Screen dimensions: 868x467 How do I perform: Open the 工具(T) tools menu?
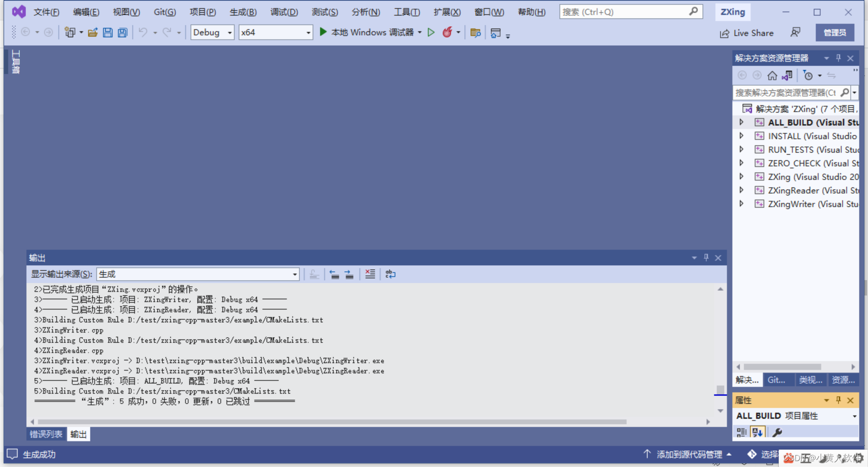point(407,12)
